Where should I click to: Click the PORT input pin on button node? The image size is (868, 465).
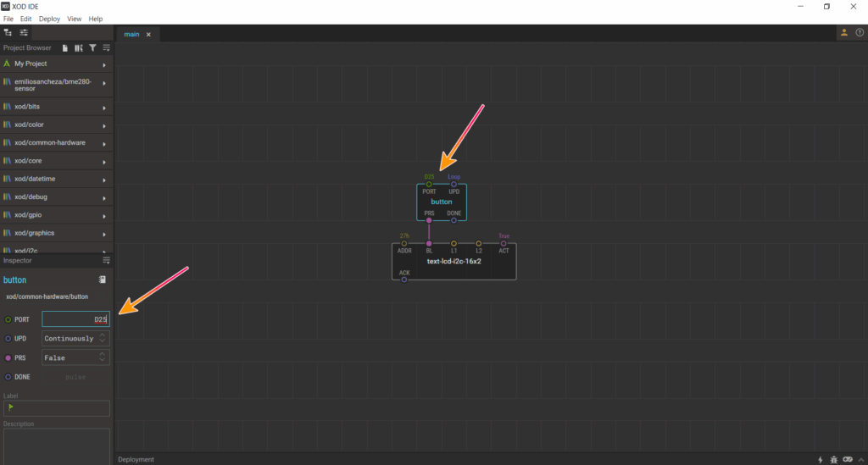(x=429, y=184)
